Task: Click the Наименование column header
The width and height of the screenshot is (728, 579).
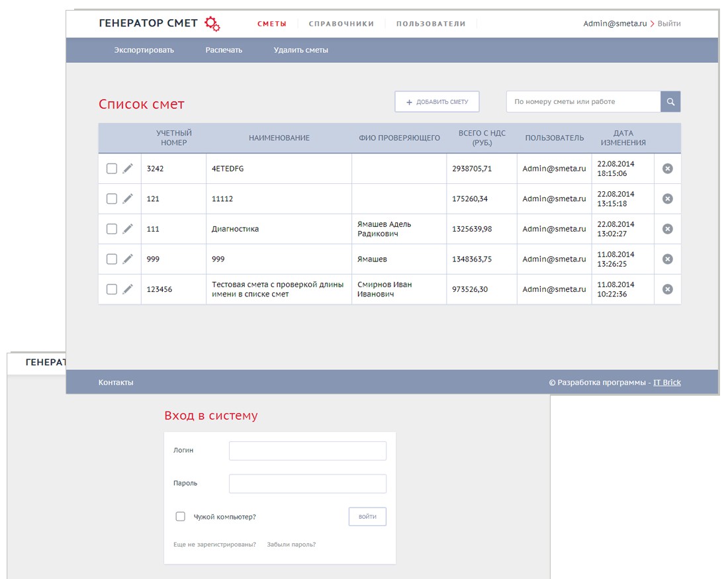Action: [279, 138]
